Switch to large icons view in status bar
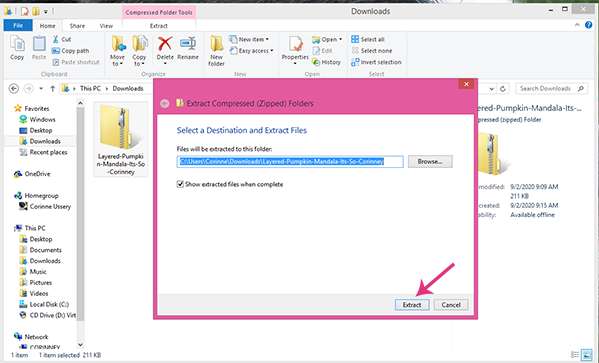The height and width of the screenshot is (363, 599). click(x=586, y=355)
